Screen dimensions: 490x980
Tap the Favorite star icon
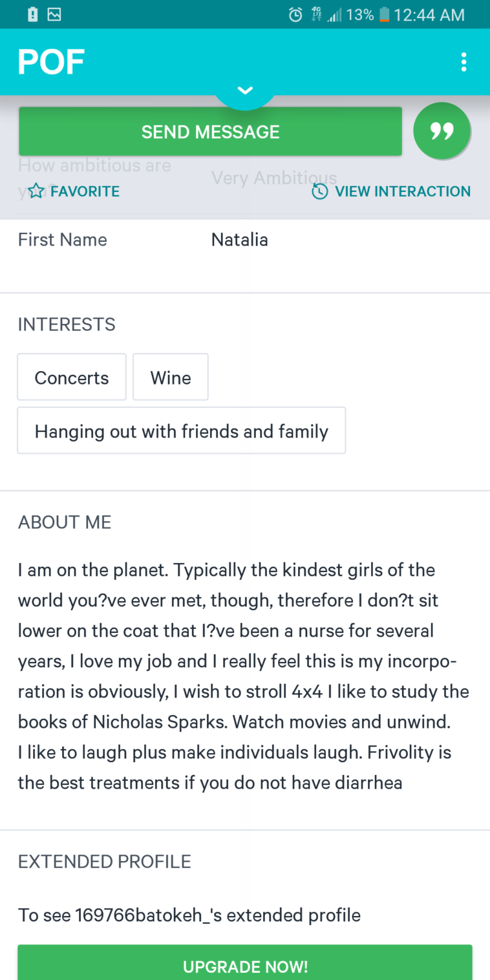pos(36,191)
